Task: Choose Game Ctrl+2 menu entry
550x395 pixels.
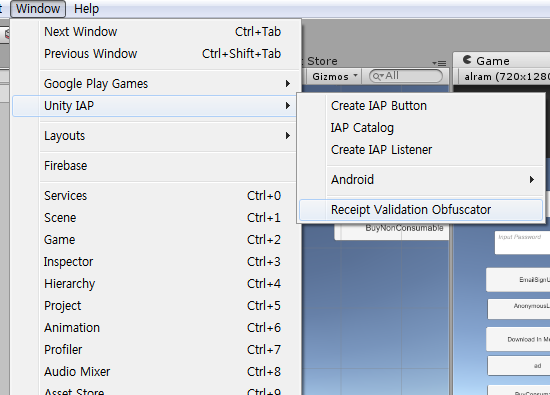Action: pyautogui.click(x=156, y=240)
